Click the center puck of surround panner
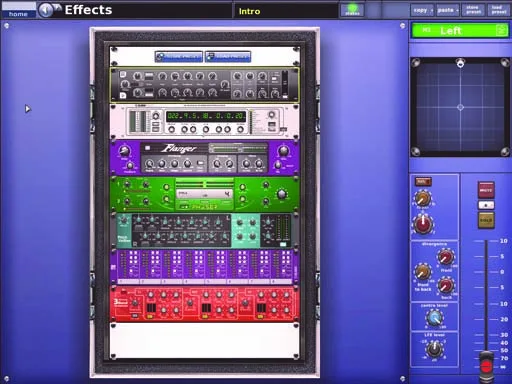This screenshot has height=384, width=512. pos(460,107)
